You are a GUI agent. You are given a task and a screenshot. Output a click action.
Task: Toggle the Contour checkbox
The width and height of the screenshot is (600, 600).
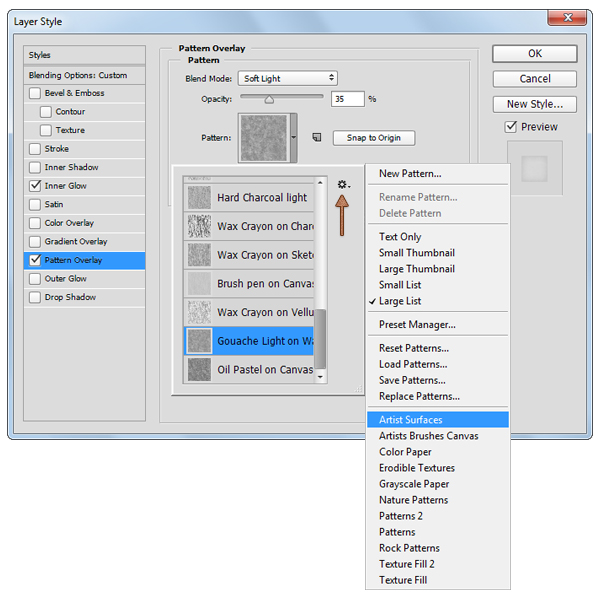click(x=46, y=112)
